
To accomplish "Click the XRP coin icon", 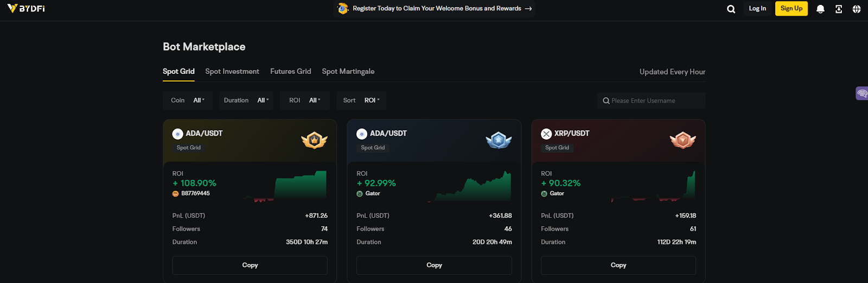I will click(x=546, y=134).
